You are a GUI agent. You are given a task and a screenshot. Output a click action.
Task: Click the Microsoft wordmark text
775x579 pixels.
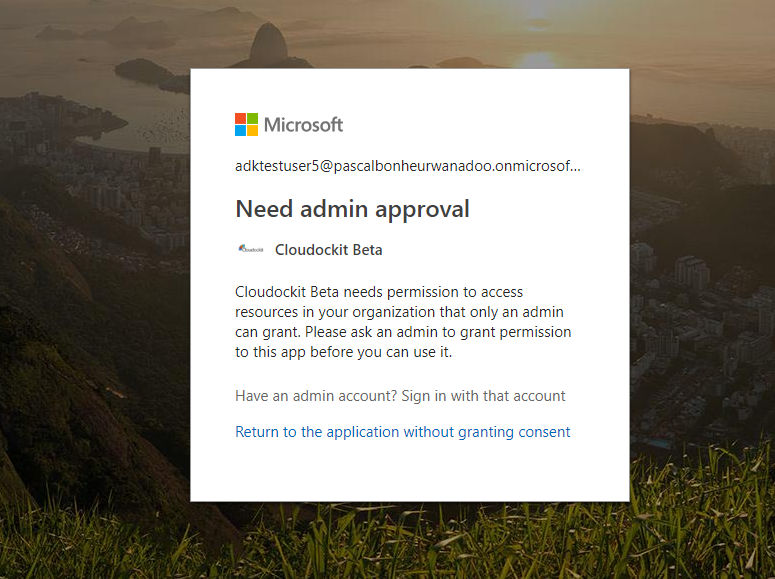303,125
